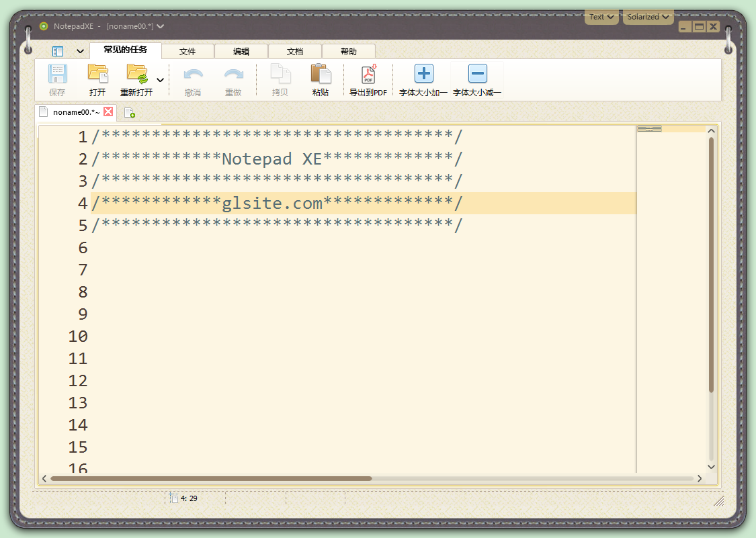Click the Redo (重做) arrow icon

[x=233, y=74]
